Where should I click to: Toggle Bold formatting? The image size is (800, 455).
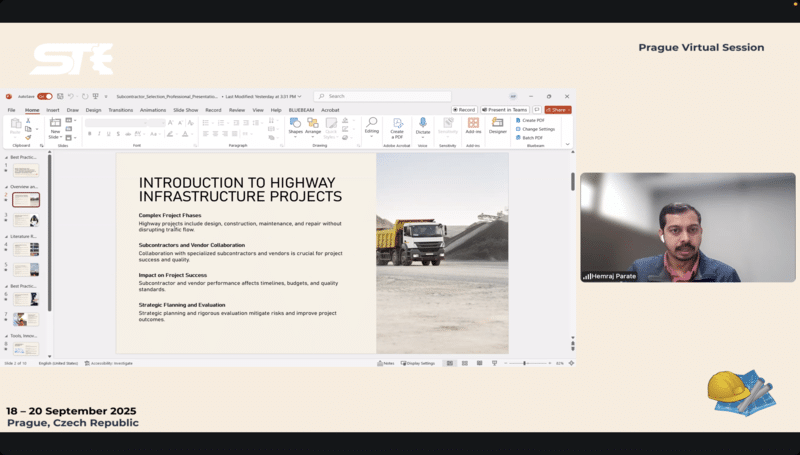point(89,134)
